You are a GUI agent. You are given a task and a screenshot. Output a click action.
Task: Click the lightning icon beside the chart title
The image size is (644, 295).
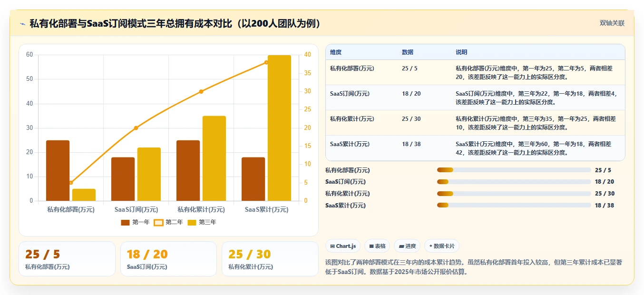(22, 24)
